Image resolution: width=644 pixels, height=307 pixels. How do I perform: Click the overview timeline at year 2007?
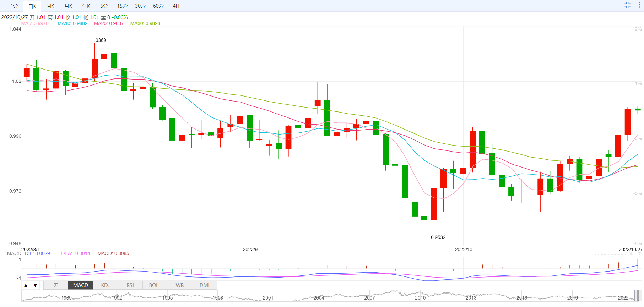point(369,298)
